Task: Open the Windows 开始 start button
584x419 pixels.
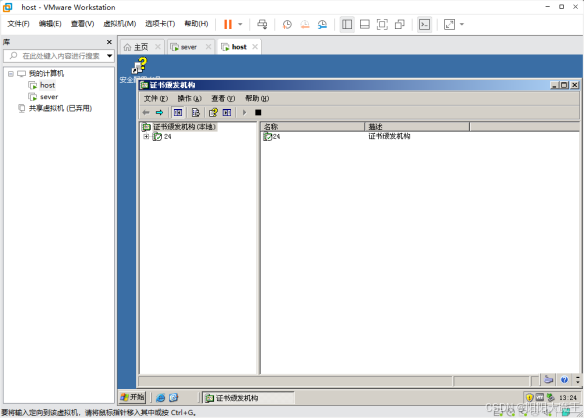Action: coord(132,397)
